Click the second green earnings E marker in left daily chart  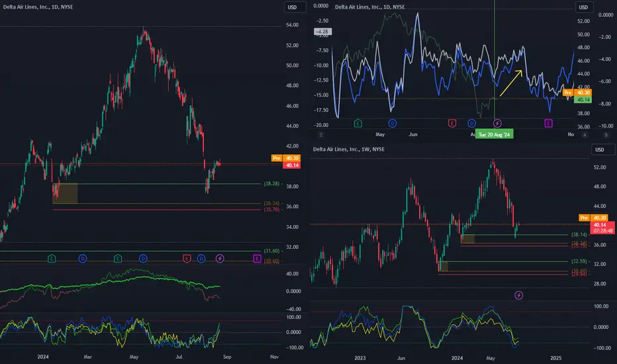click(x=118, y=259)
